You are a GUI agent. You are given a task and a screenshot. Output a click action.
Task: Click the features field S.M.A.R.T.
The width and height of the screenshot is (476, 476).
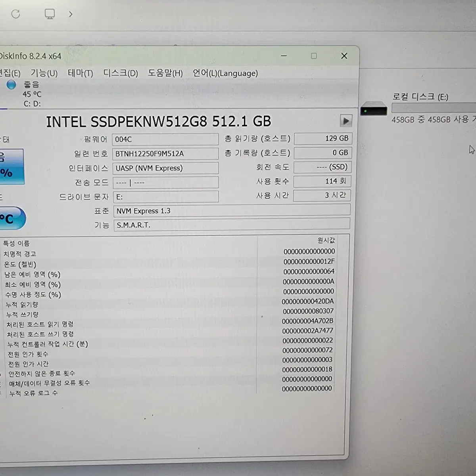(x=232, y=225)
